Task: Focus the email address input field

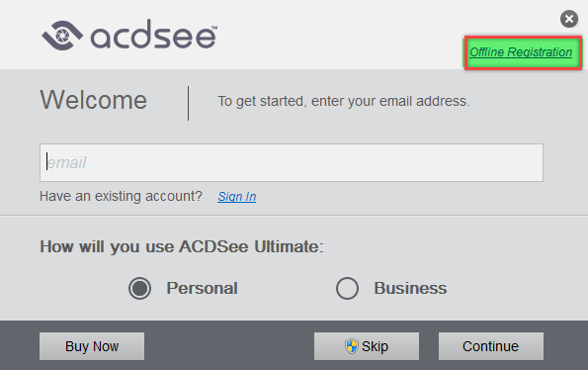Action: point(292,162)
